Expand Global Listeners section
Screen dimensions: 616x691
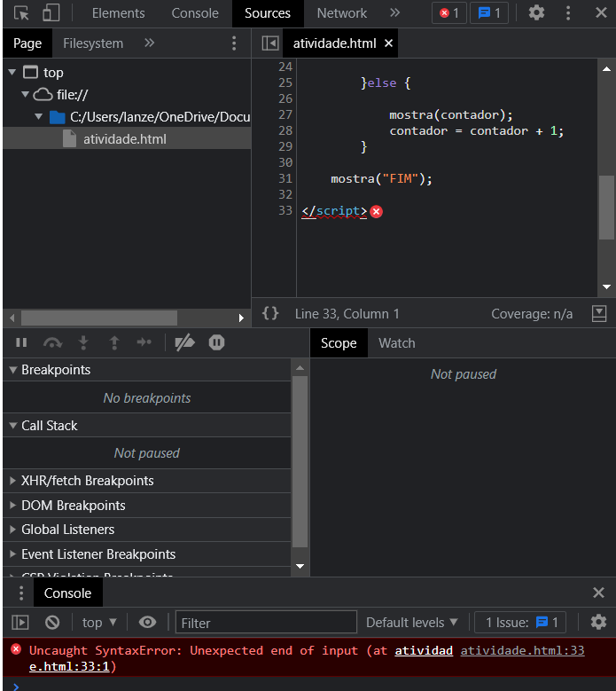(13, 530)
